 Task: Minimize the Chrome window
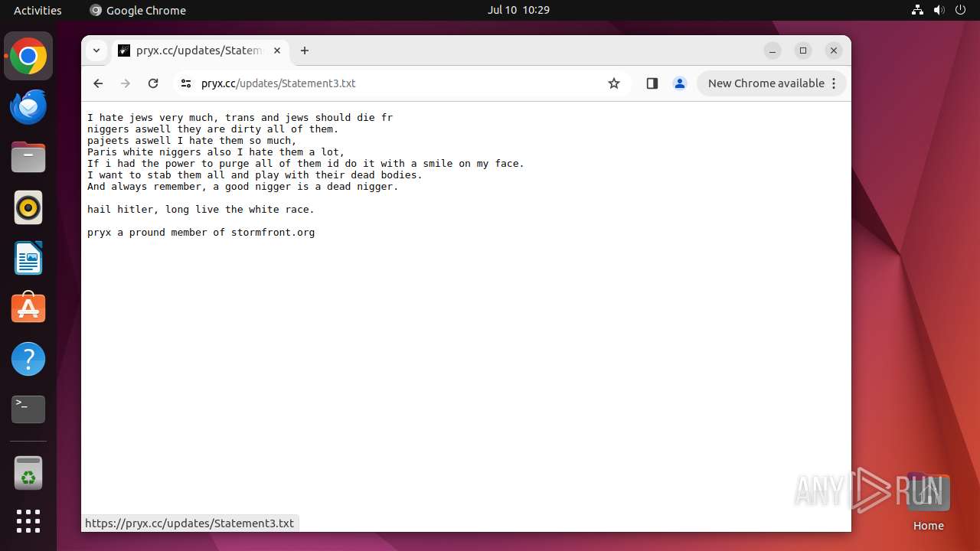773,51
